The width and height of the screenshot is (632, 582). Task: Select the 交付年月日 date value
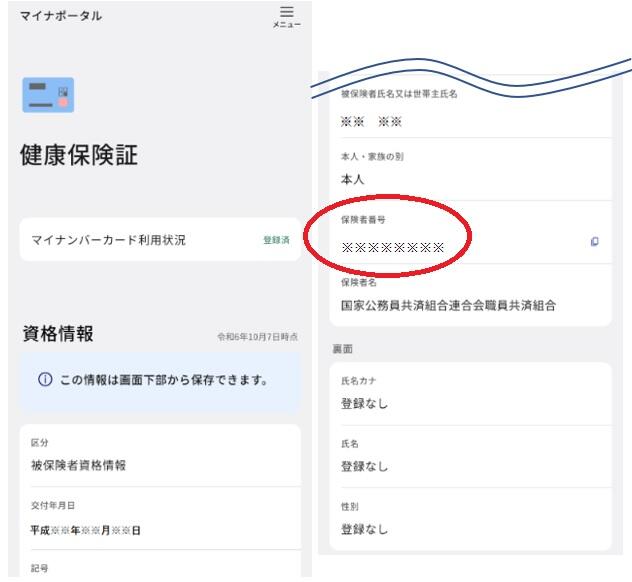pyautogui.click(x=85, y=530)
